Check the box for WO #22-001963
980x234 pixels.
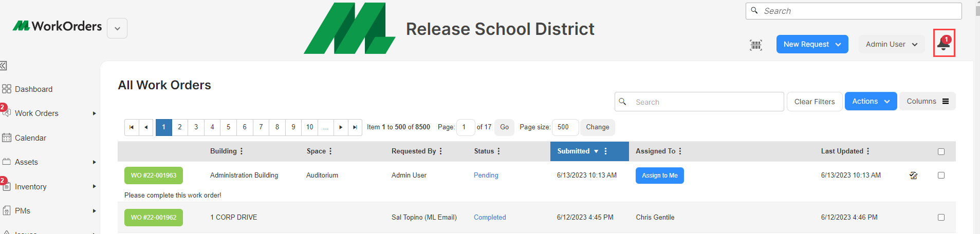[941, 175]
